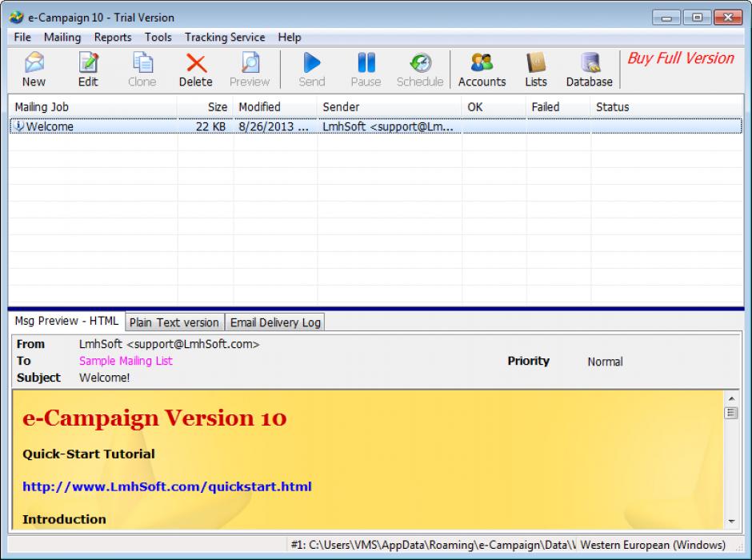Switch to Email Delivery Log tab
The image size is (752, 560).
(275, 322)
